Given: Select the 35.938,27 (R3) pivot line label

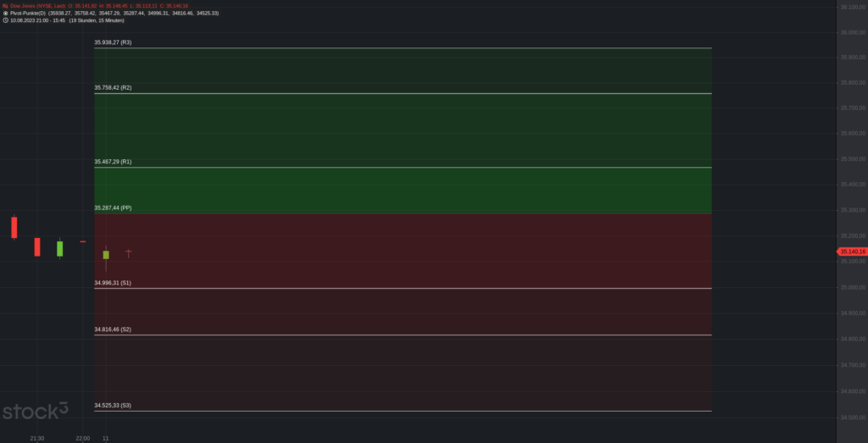Looking at the screenshot, I should pyautogui.click(x=113, y=42).
